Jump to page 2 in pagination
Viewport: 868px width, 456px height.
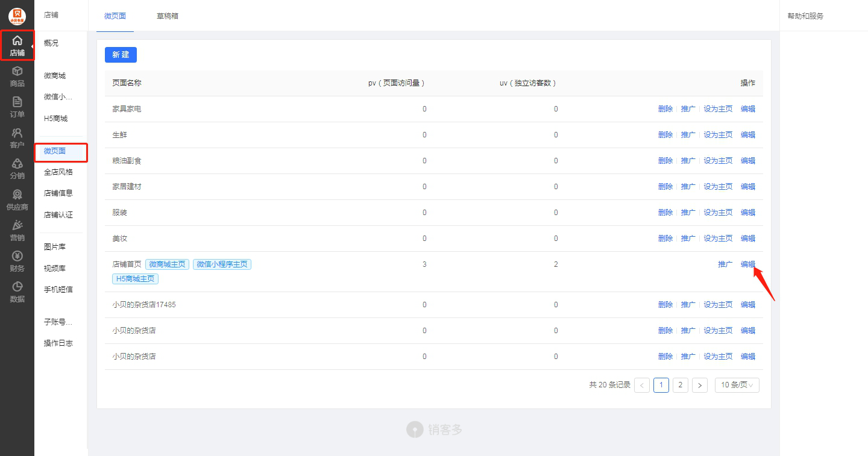pyautogui.click(x=680, y=385)
